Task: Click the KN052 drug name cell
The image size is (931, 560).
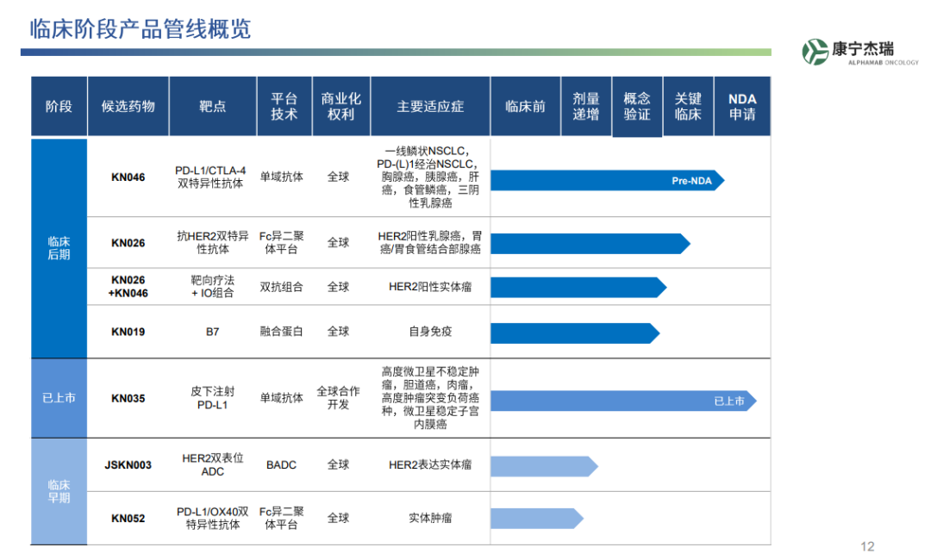Action: 128,518
